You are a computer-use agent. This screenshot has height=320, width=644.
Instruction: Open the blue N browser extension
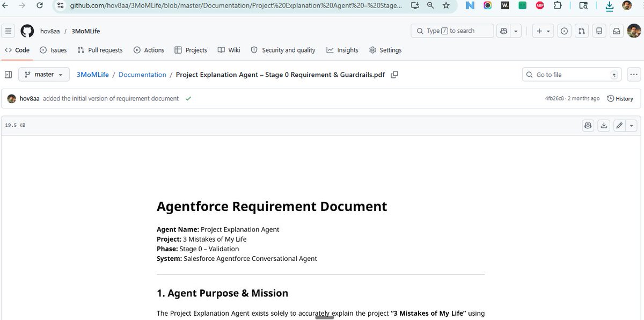(x=470, y=5)
